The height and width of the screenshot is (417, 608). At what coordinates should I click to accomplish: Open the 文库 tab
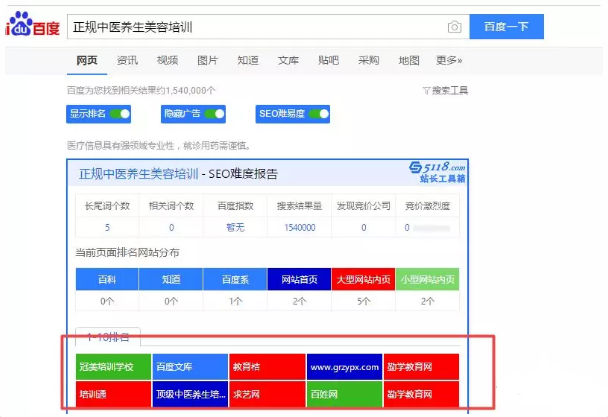tap(288, 60)
